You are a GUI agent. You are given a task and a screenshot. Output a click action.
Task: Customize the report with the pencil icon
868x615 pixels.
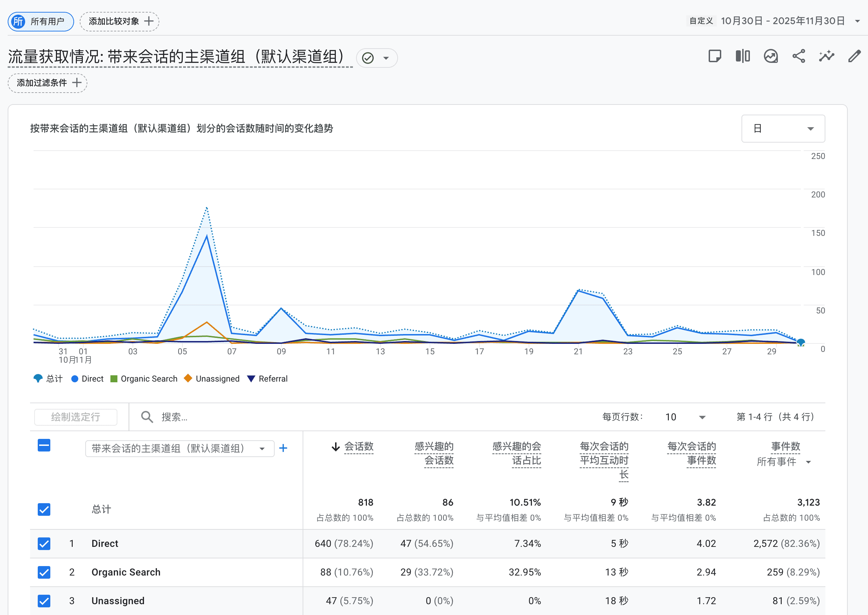tap(855, 56)
